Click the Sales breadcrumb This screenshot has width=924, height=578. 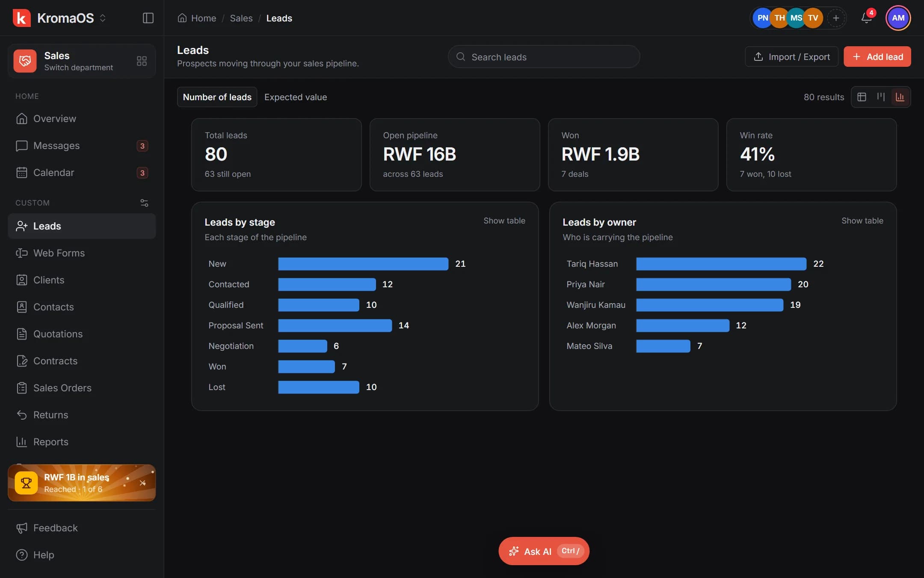click(x=241, y=18)
